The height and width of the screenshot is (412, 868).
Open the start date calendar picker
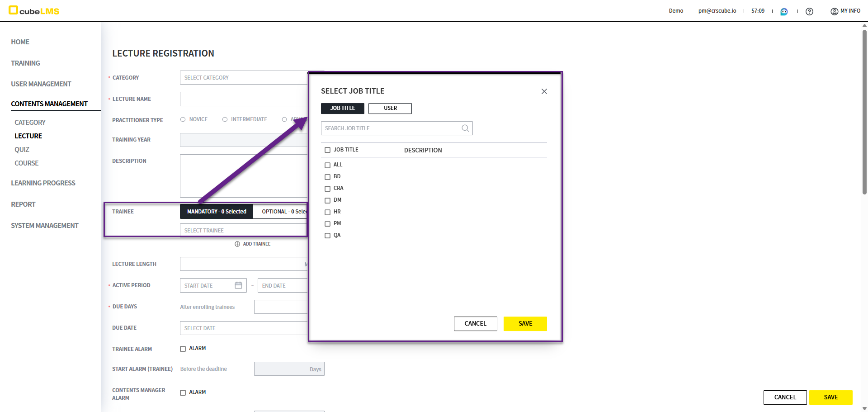(x=238, y=285)
